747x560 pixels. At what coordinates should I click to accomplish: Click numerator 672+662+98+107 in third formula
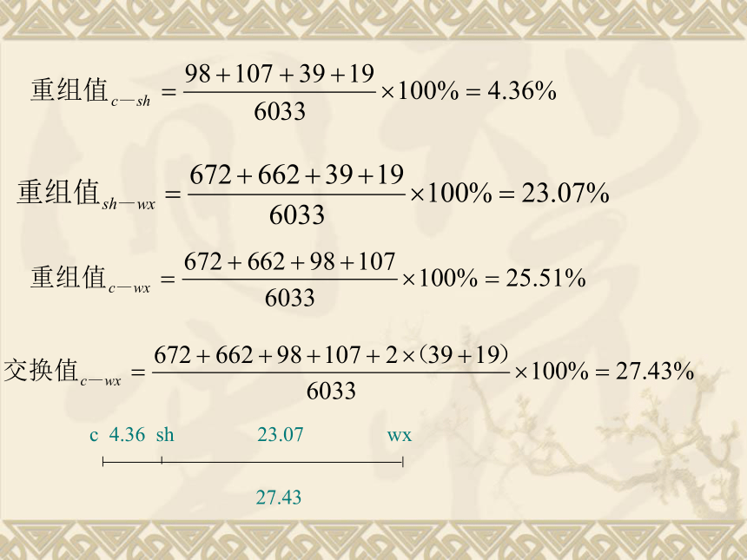pos(289,261)
